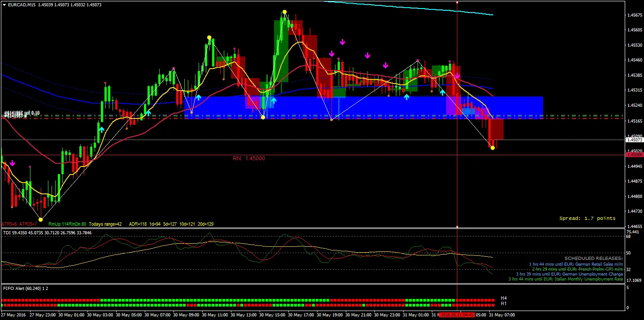Select the yellow swing dot at the chart's lowest low
This screenshot has height=320, width=644.
pyautogui.click(x=41, y=219)
